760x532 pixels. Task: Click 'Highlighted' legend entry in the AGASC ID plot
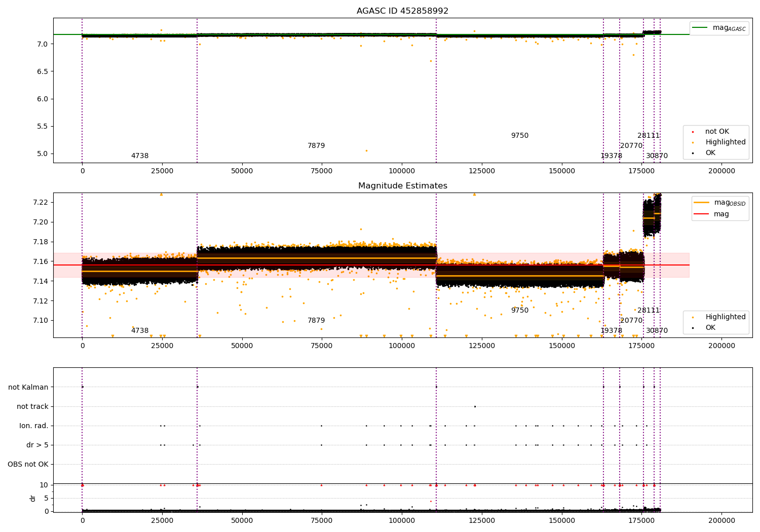click(x=726, y=142)
